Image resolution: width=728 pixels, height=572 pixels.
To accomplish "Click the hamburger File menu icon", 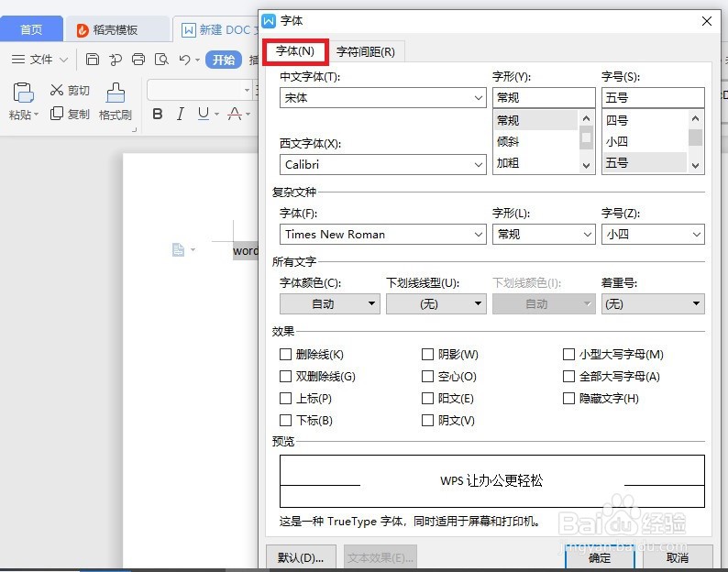I will pyautogui.click(x=18, y=60).
